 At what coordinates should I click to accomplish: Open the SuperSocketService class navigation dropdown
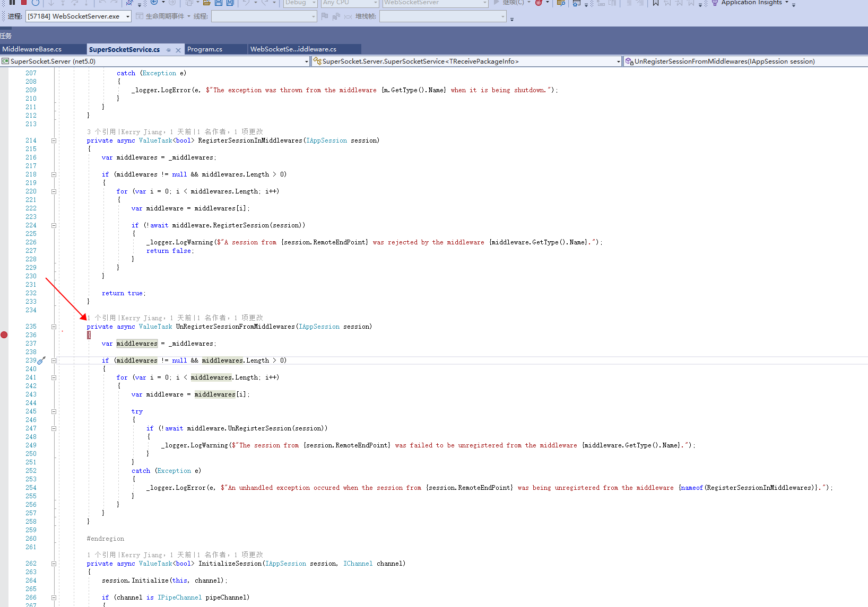467,61
